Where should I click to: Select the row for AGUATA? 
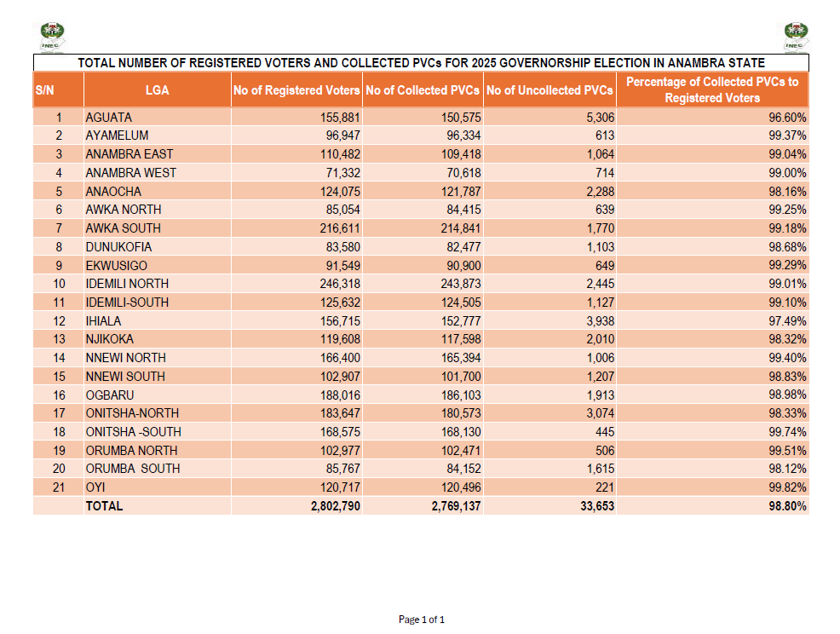[x=256, y=117]
